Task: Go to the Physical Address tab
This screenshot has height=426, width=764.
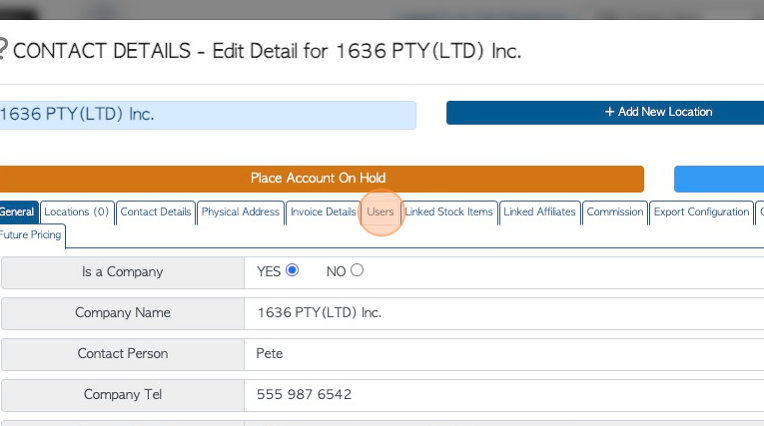Action: pos(241,212)
